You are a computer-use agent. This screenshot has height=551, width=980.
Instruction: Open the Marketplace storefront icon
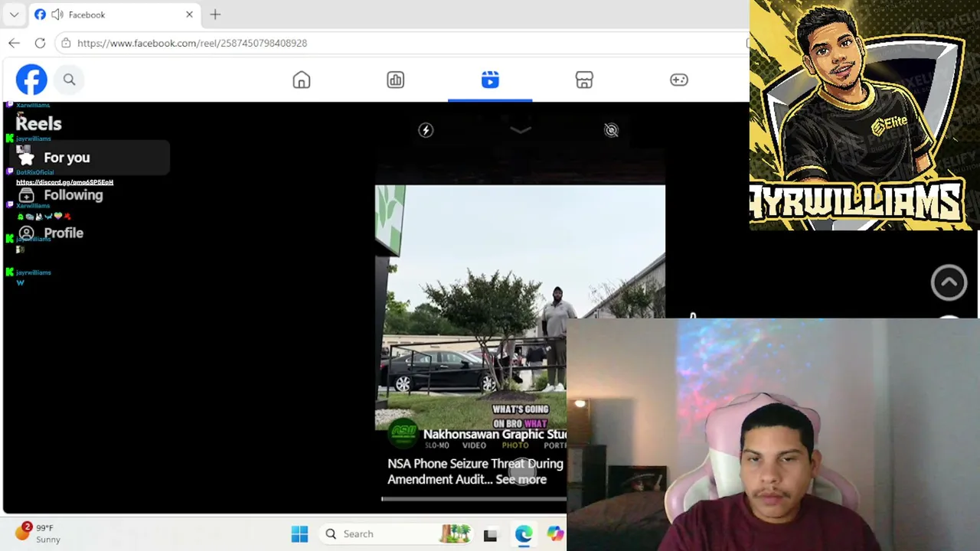pyautogui.click(x=584, y=80)
